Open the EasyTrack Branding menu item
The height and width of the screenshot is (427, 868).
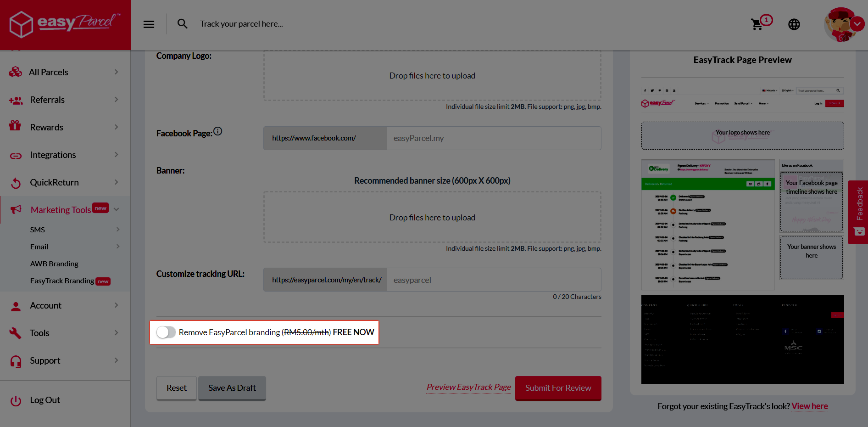pos(62,281)
